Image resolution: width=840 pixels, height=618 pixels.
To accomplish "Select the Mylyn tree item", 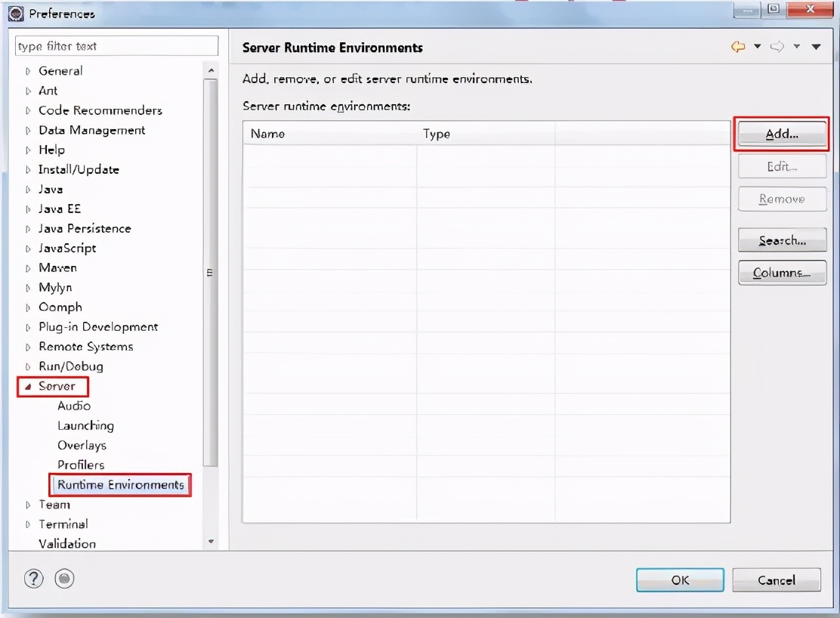I will (55, 288).
